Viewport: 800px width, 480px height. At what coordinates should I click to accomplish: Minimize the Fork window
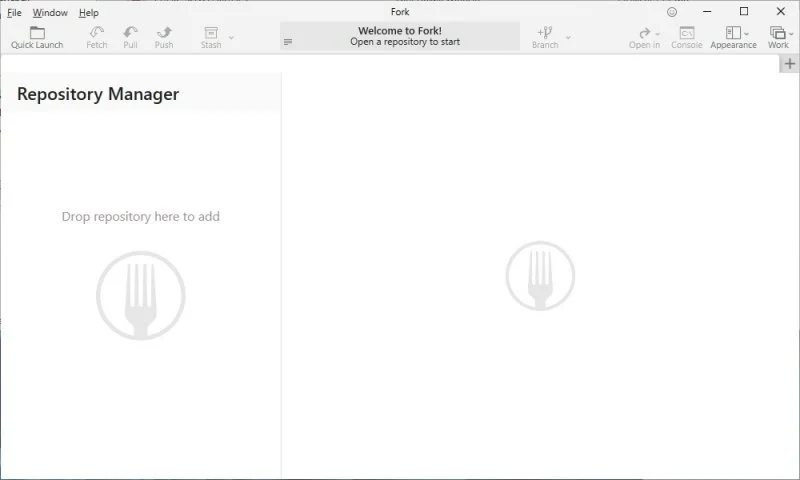(707, 11)
